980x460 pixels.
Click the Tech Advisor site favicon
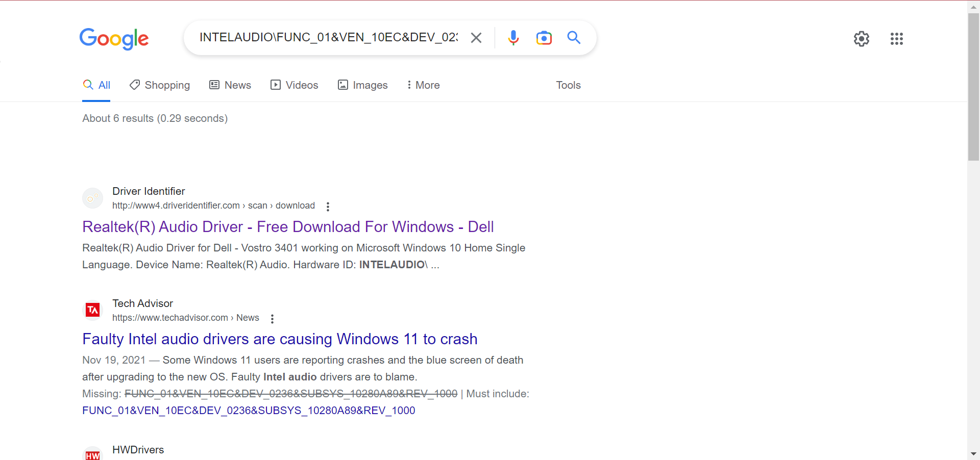coord(92,310)
